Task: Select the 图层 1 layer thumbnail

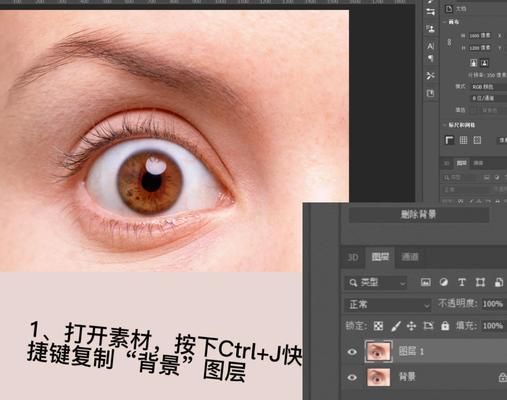Action: click(379, 351)
